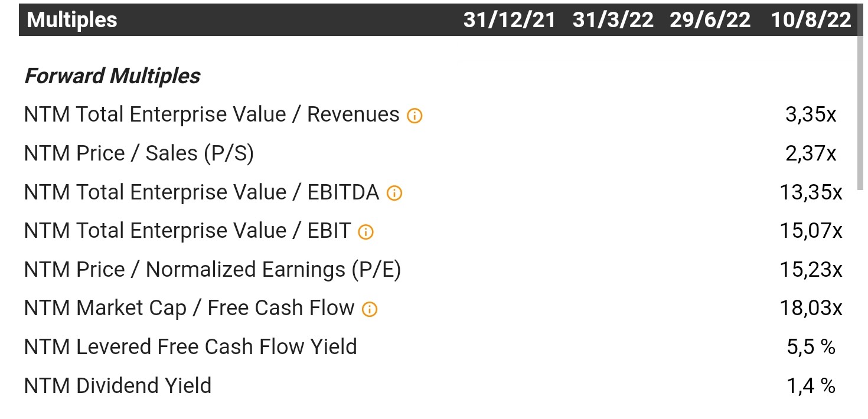This screenshot has width=868, height=419.
Task: Click the 3,35x value cell
Action: [x=811, y=114]
